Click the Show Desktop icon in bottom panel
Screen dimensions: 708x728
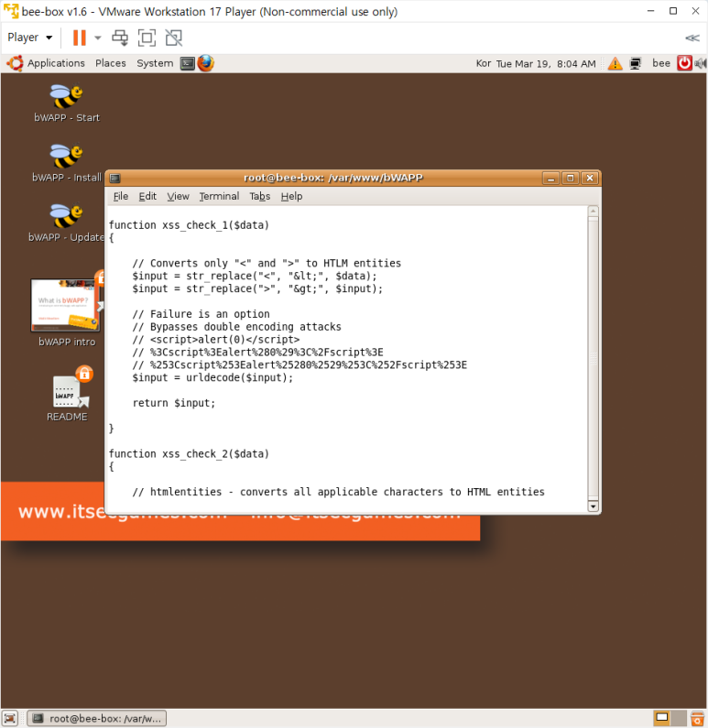point(10,719)
